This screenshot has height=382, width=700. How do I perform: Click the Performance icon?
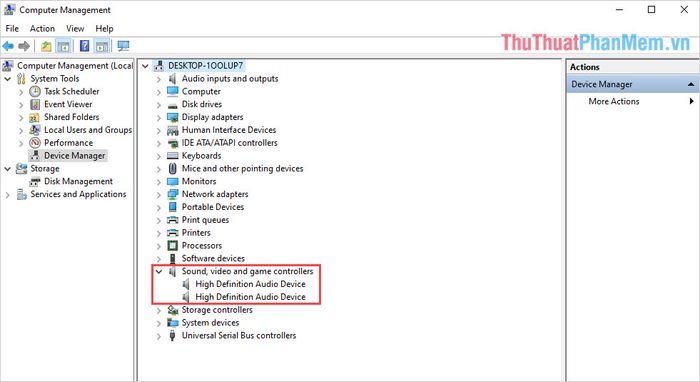(35, 143)
